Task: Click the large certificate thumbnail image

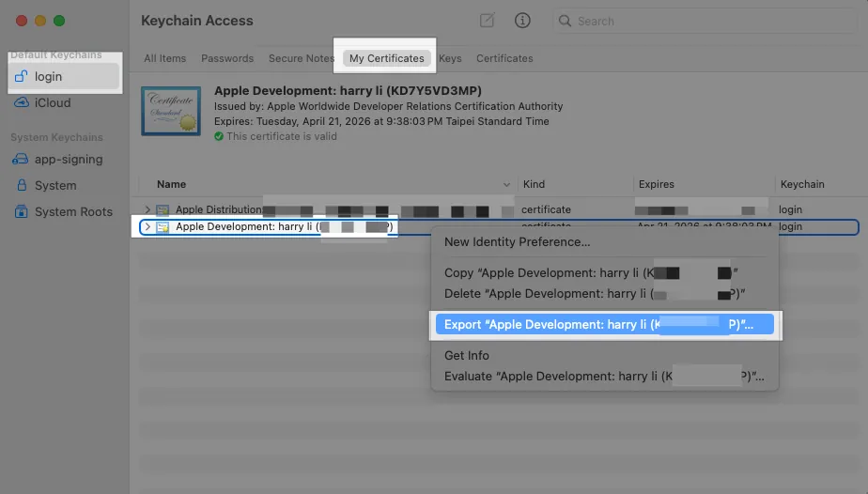Action: tap(172, 114)
